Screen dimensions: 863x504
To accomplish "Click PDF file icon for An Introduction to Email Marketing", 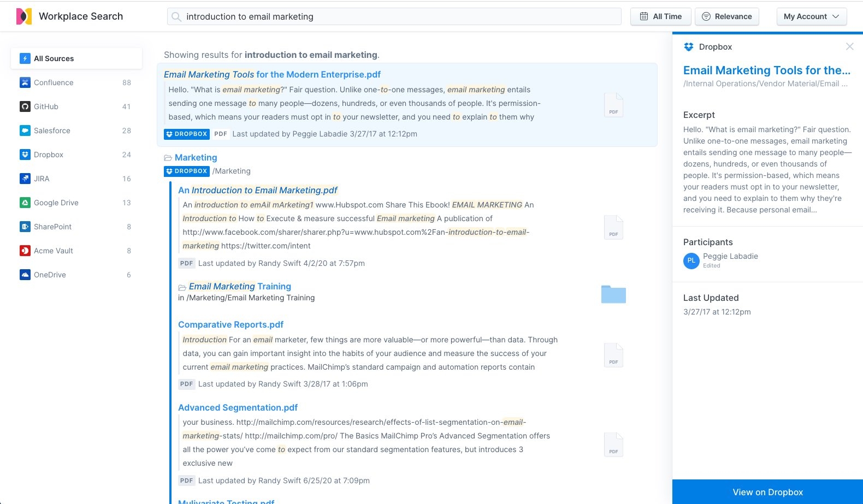I will click(613, 227).
